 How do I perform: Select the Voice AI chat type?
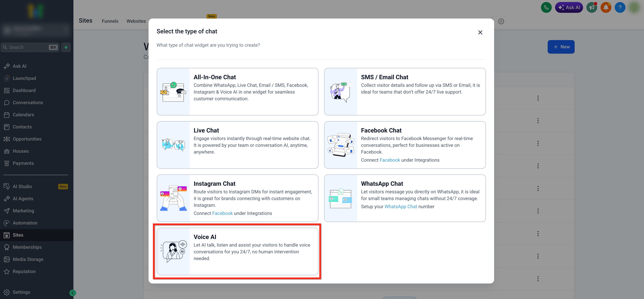click(237, 251)
